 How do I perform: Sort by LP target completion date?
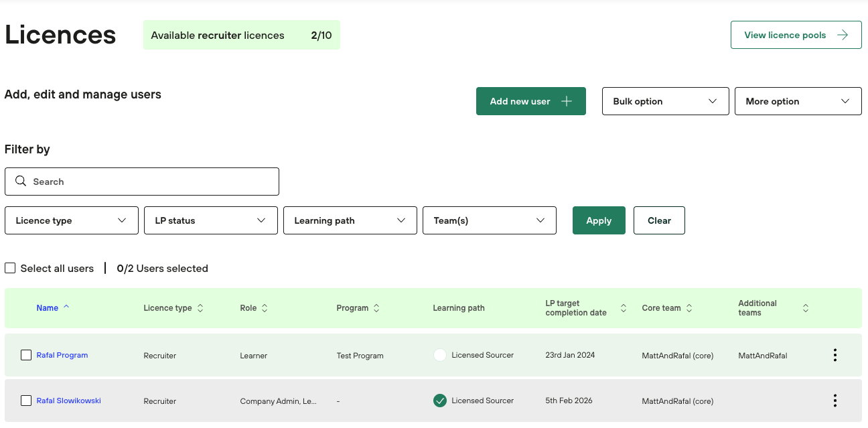(624, 308)
